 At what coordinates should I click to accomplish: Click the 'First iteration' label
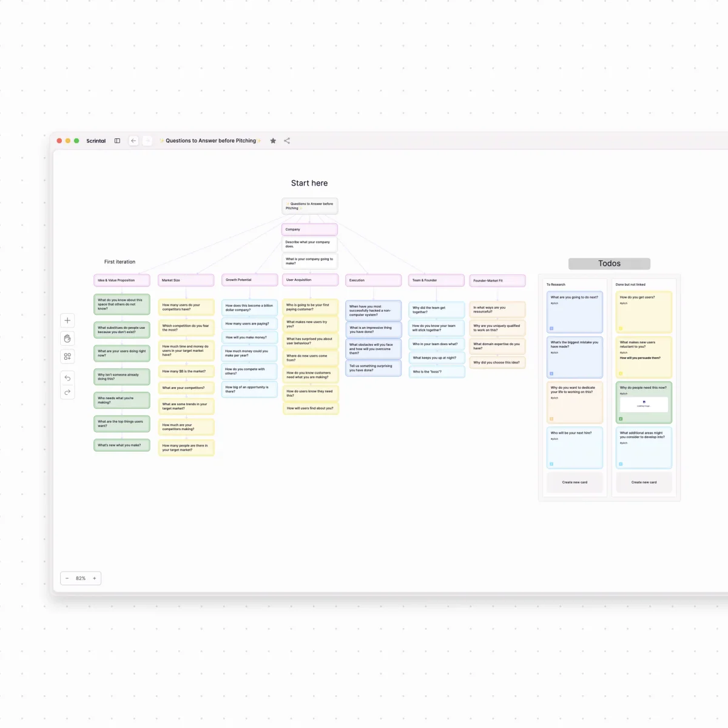(120, 262)
